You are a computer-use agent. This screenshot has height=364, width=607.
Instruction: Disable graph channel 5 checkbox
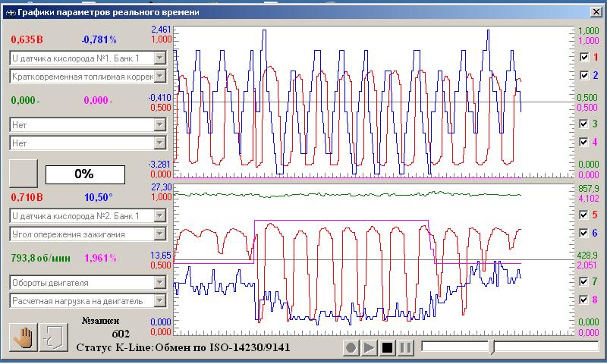583,215
